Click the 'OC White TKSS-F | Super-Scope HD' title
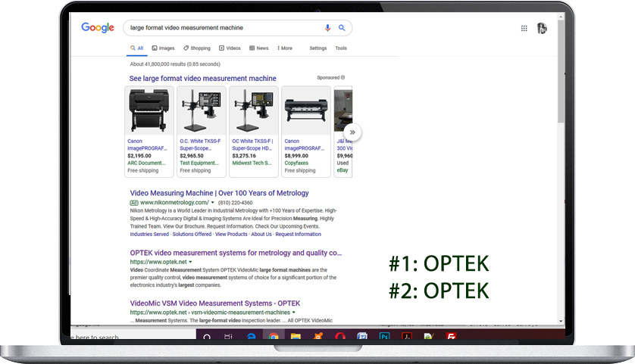 [x=252, y=145]
